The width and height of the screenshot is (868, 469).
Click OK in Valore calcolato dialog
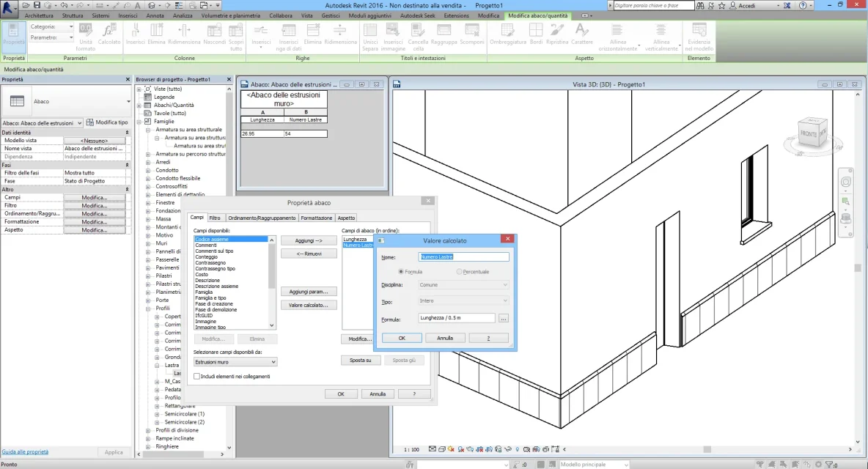402,338
